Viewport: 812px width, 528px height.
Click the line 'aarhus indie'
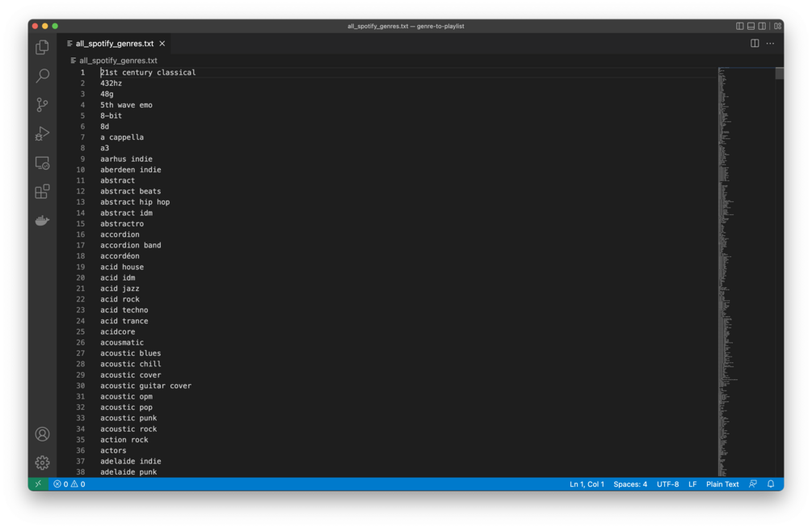pos(126,159)
